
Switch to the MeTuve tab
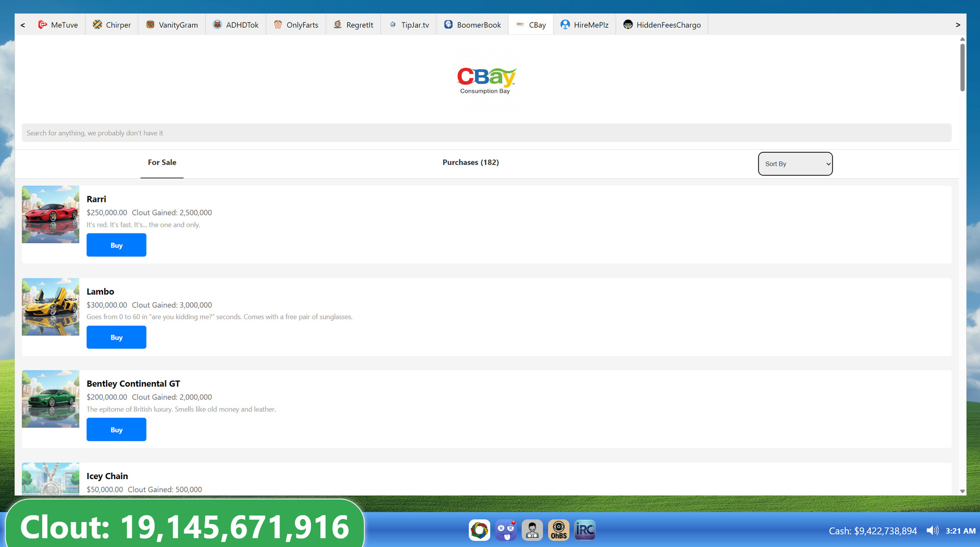click(x=58, y=24)
